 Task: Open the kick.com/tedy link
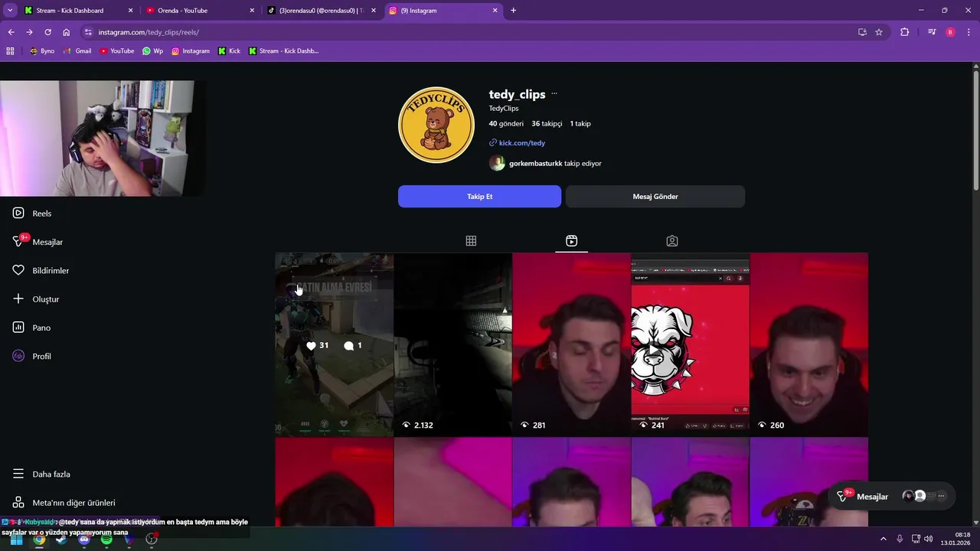[x=521, y=143]
